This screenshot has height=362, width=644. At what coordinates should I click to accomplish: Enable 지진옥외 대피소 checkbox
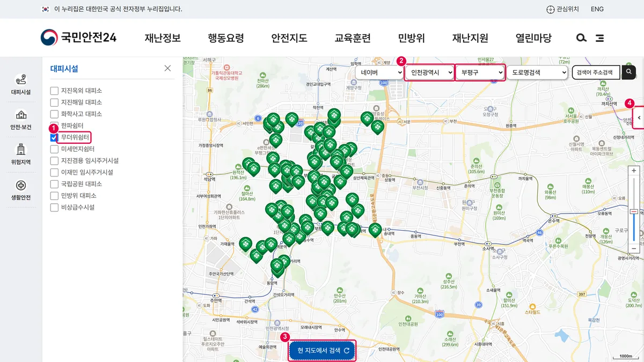(x=54, y=91)
